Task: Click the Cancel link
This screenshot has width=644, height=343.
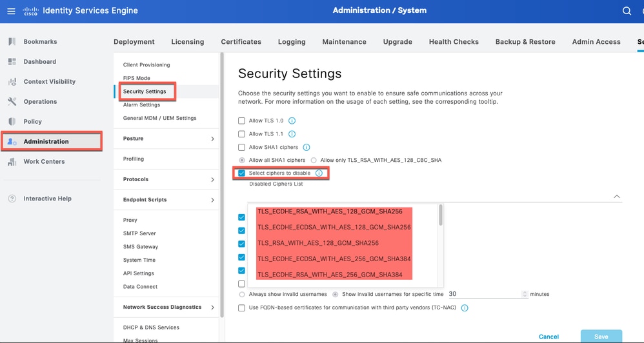Action: pyautogui.click(x=548, y=337)
